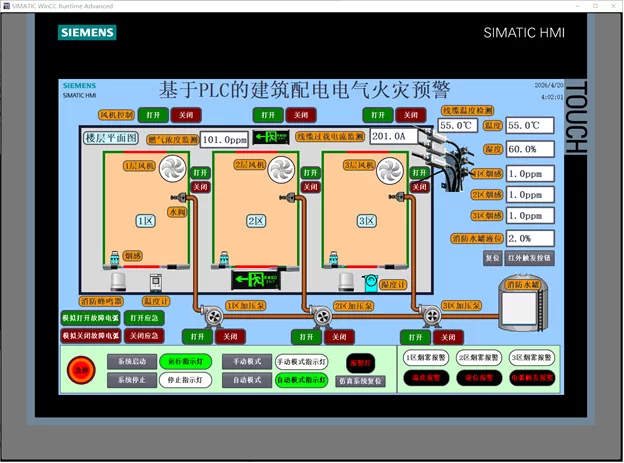Click the 1区烟雾报警 indicator
This screenshot has width=624, height=463.
(x=426, y=358)
